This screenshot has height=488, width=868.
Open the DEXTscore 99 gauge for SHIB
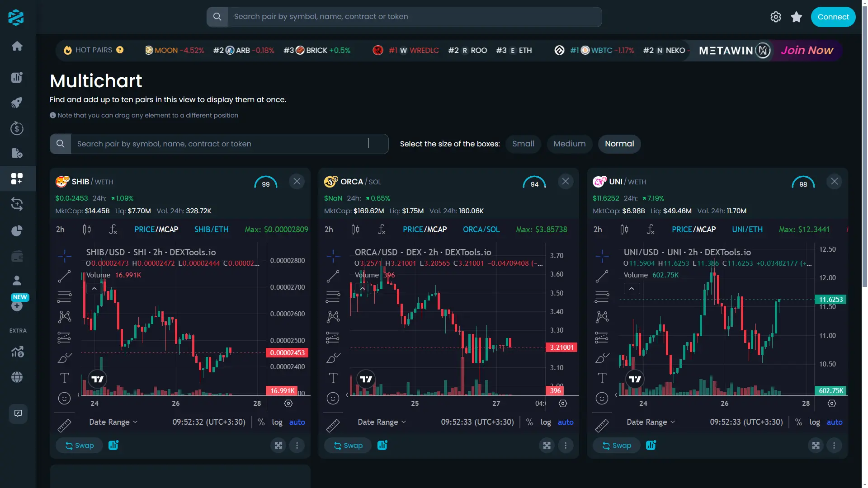point(266,182)
